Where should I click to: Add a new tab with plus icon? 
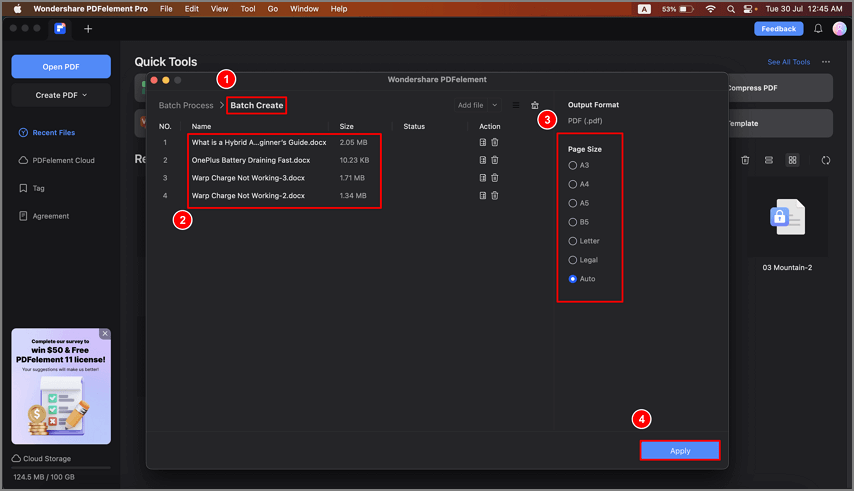click(x=88, y=29)
